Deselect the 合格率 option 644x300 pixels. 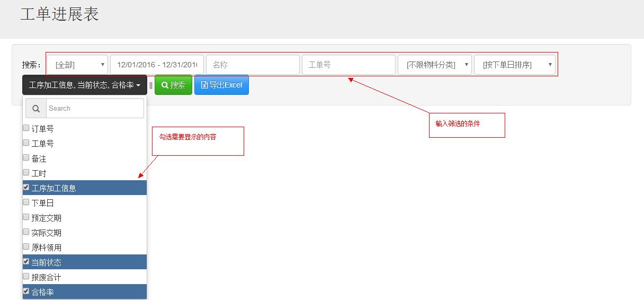[26, 291]
